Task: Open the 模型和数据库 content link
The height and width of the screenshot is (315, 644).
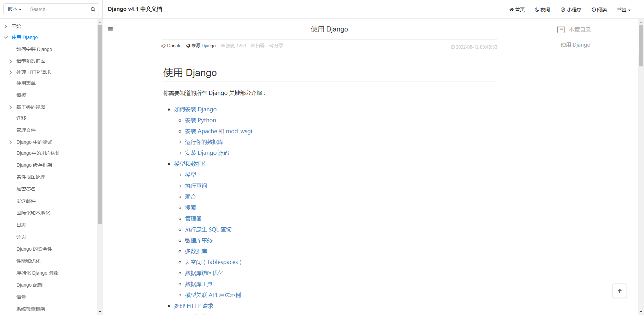Action: click(x=190, y=164)
